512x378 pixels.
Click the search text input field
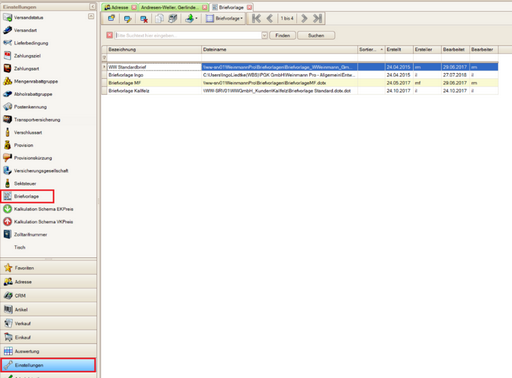[188, 35]
